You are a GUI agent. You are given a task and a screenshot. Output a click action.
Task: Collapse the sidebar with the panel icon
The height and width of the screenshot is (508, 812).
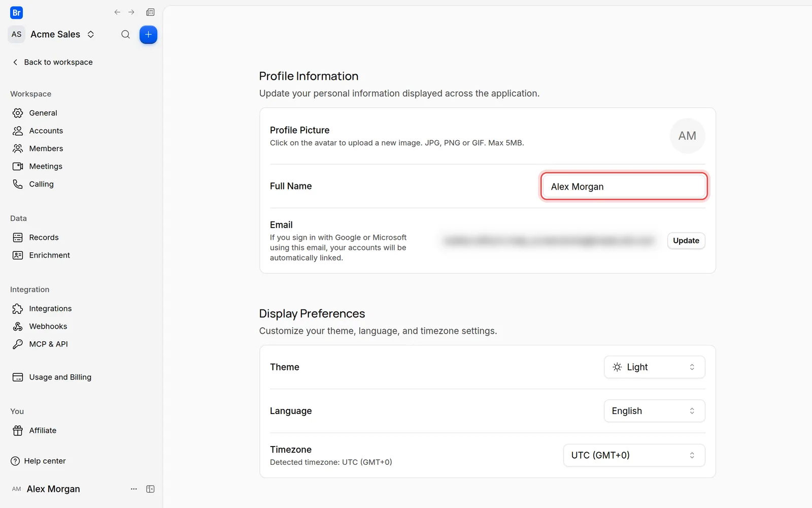150,489
